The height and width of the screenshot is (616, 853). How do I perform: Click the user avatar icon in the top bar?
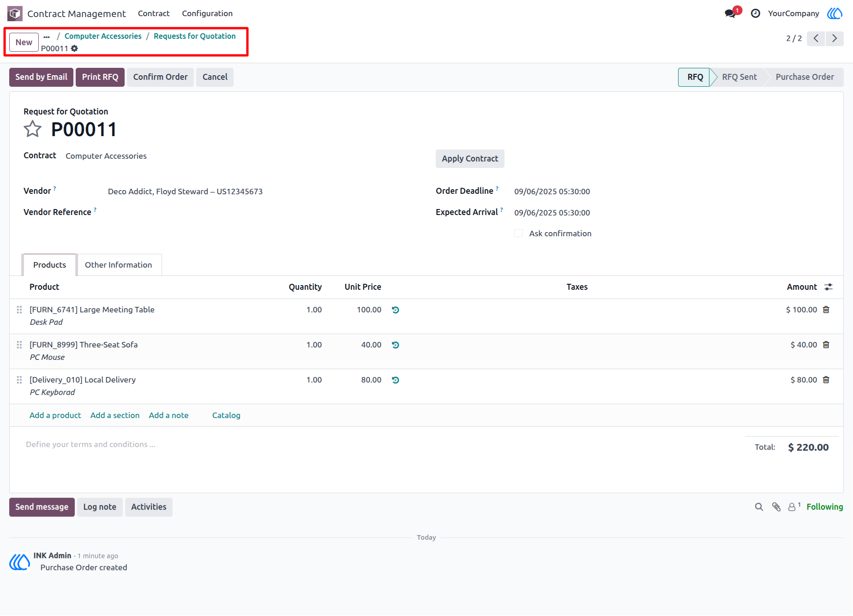pyautogui.click(x=835, y=13)
